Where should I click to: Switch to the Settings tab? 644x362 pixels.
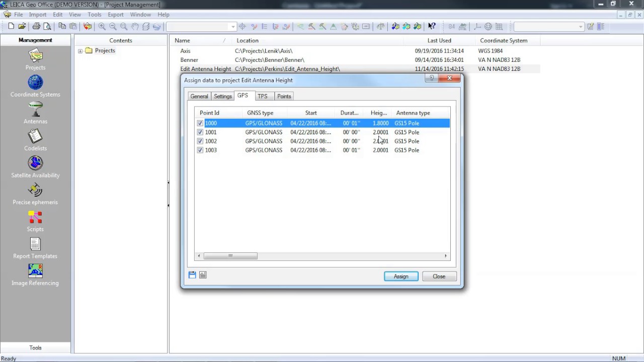[x=223, y=96]
